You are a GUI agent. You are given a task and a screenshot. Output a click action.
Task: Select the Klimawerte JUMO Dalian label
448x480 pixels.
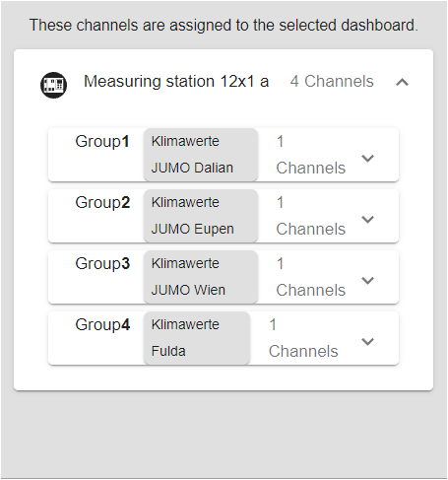click(x=201, y=155)
